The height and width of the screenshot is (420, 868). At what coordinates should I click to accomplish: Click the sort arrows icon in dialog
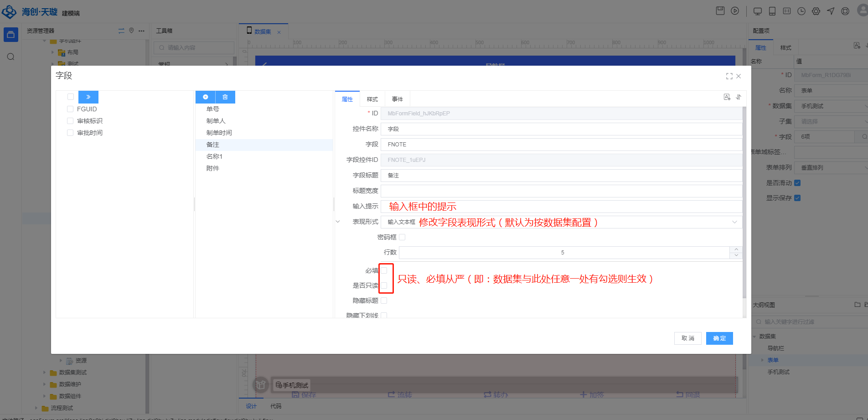coord(739,97)
